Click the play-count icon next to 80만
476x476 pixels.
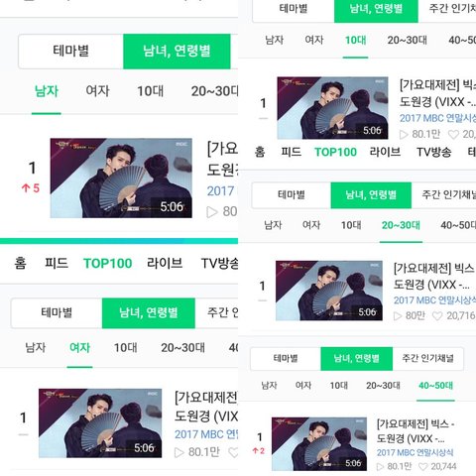point(398,316)
